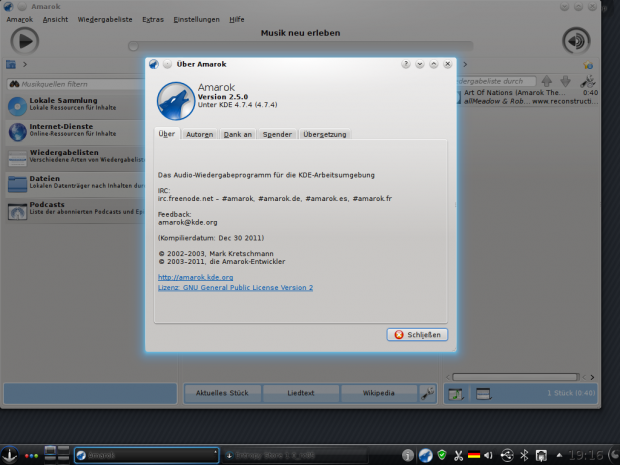Click the Amarok wolf tray icon
The image size is (620, 465).
(425, 455)
